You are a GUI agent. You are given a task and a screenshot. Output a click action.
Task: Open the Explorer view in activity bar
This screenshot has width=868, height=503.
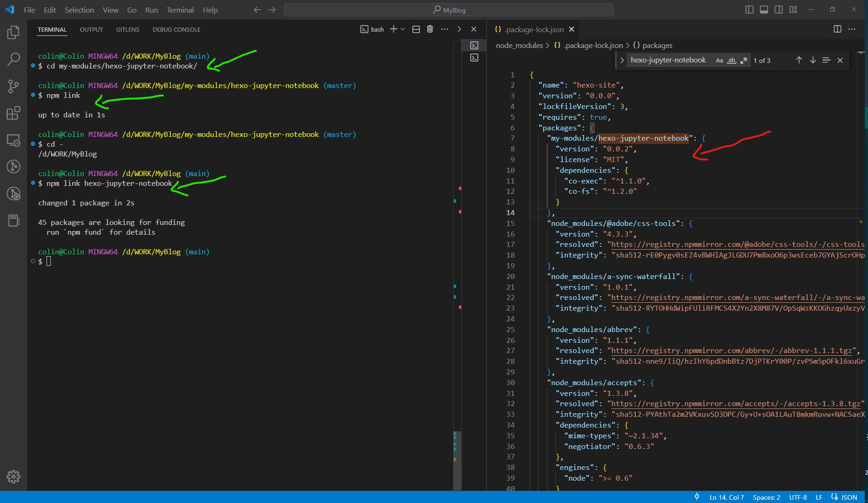[x=13, y=32]
